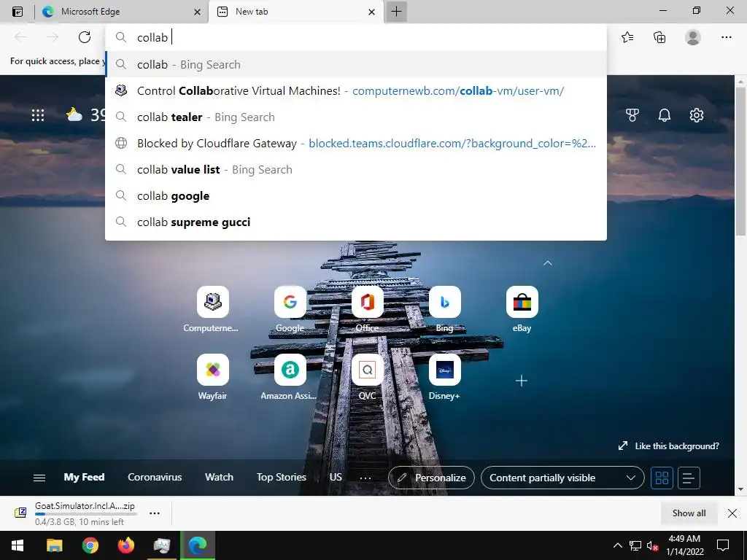This screenshot has width=747, height=560.
Task: Open Content partially visible dropdown
Action: coord(562,478)
